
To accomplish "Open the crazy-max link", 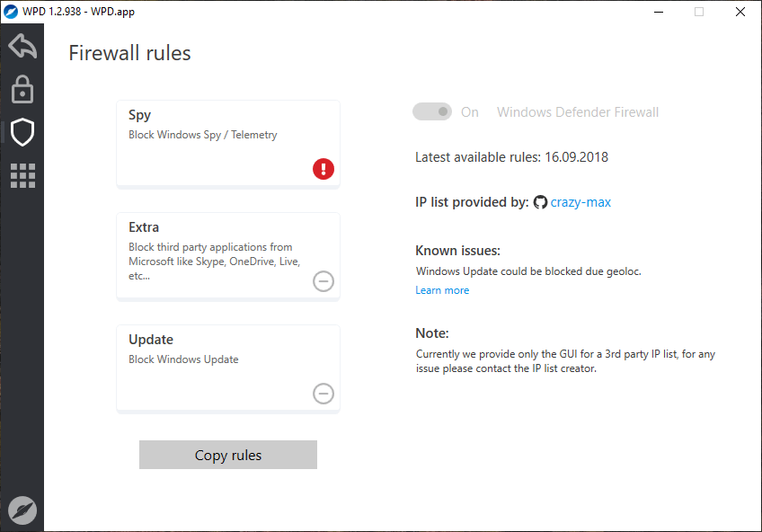I will point(580,202).
